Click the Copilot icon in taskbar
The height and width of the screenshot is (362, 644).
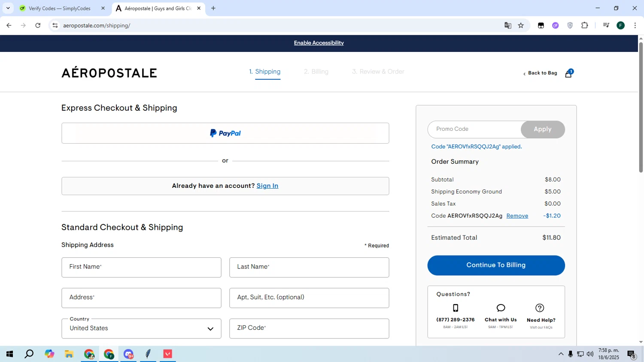point(49,354)
